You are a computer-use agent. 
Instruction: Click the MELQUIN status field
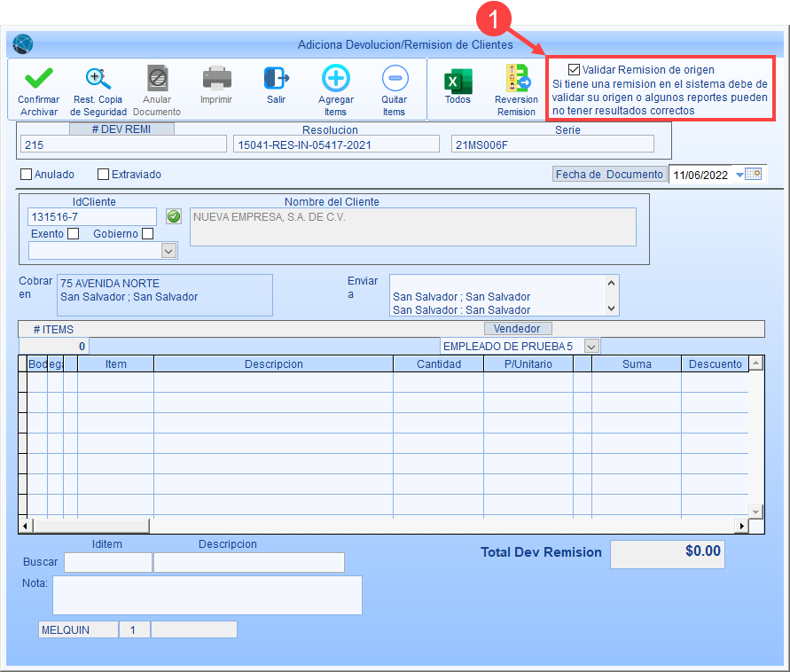coord(79,629)
